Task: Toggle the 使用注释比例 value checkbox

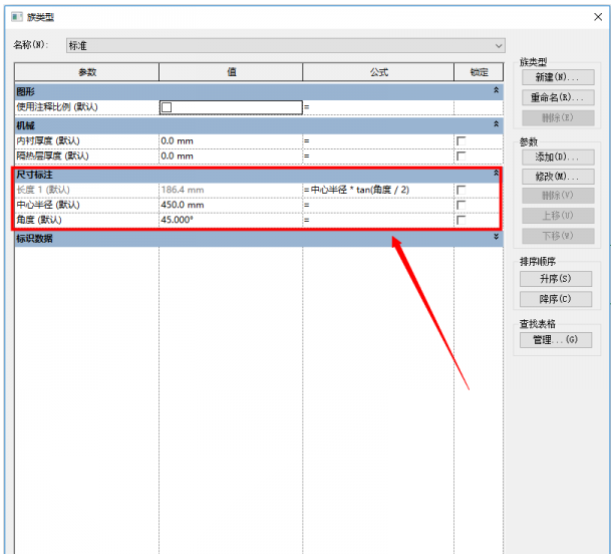Action: click(167, 106)
